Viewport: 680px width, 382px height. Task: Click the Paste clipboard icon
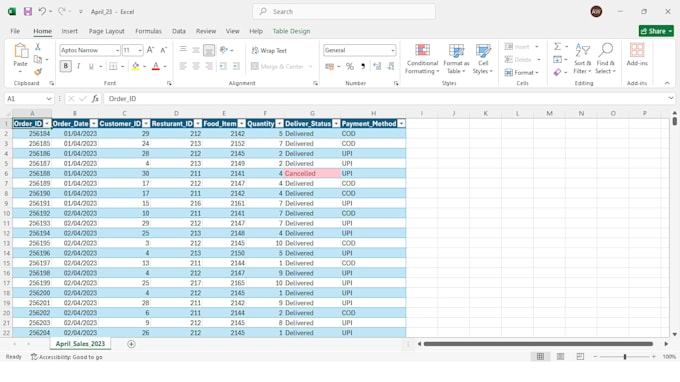(x=20, y=51)
